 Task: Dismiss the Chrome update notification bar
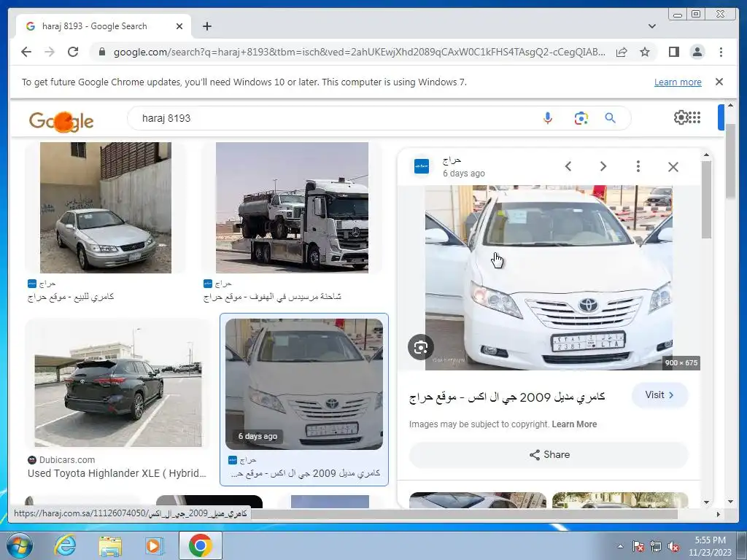pyautogui.click(x=719, y=82)
